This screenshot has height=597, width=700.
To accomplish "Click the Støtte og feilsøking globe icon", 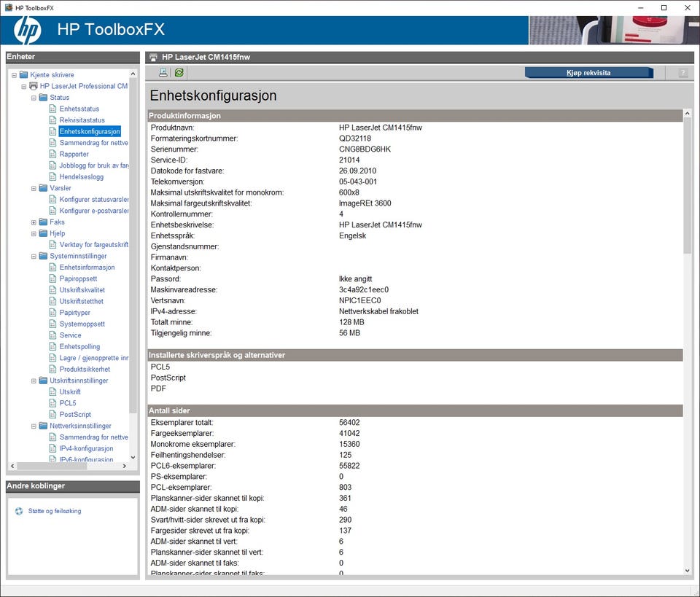I will click(x=19, y=511).
